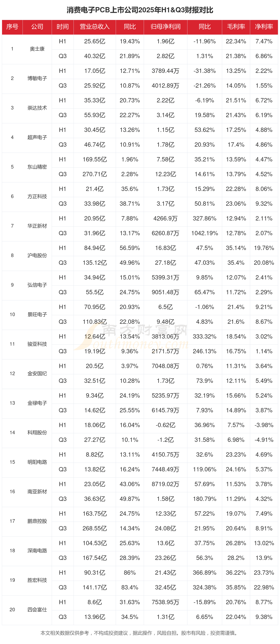The height and width of the screenshot is (644, 280).
Task: Click the 1042.19% growth cell
Action: click(204, 233)
